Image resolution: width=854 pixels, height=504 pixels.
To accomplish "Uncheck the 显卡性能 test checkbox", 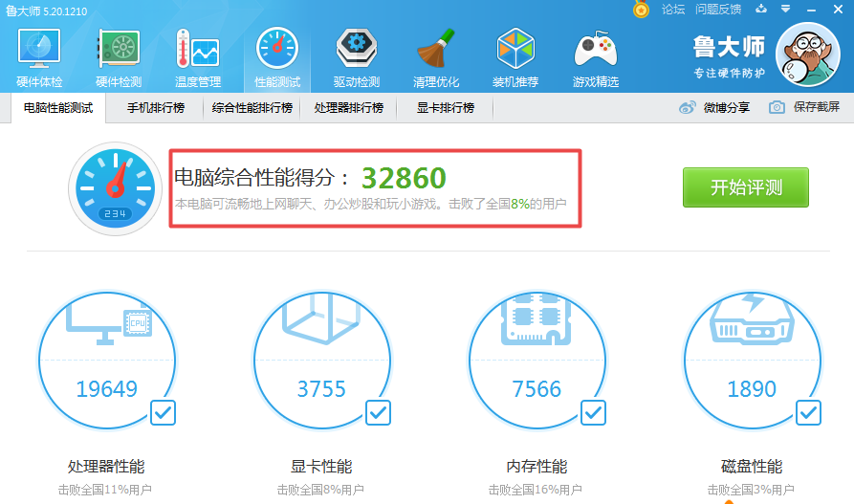I will click(x=378, y=412).
